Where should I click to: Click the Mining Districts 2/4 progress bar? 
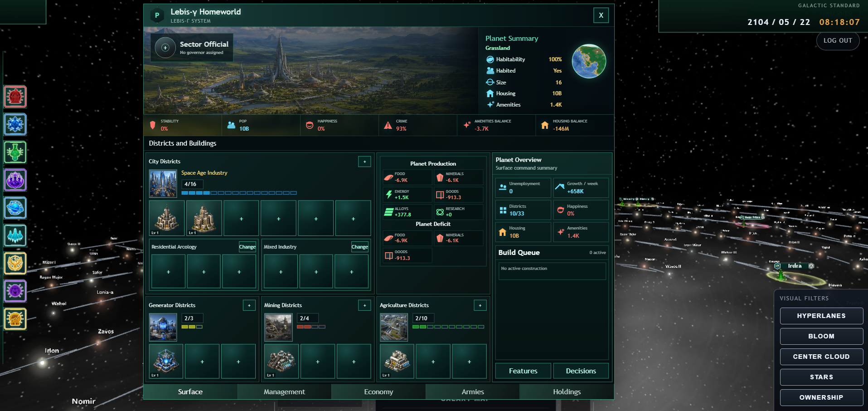pos(311,327)
